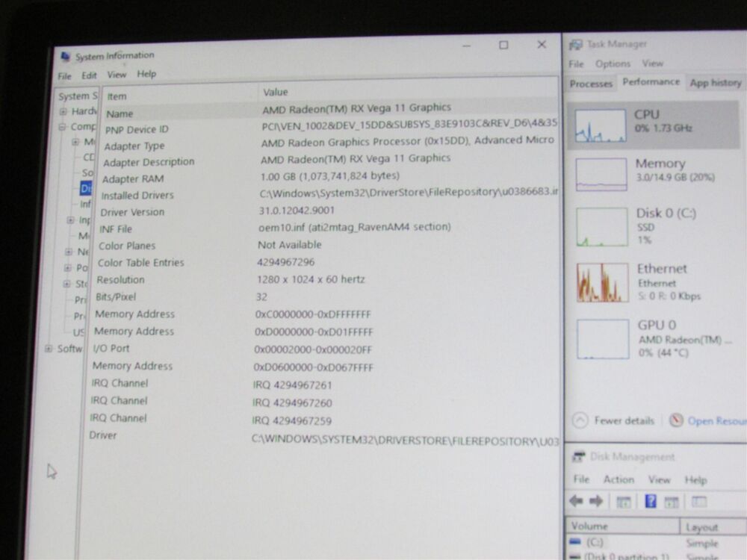Open System Information Help menu
Viewport: 747px width, 560px height.
146,74
